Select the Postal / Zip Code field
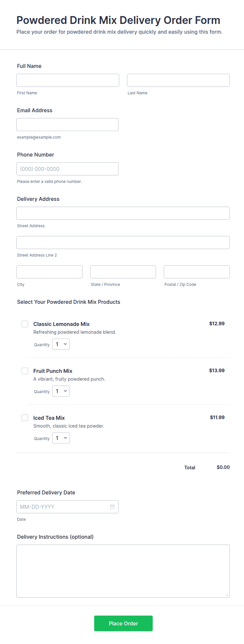 197,272
